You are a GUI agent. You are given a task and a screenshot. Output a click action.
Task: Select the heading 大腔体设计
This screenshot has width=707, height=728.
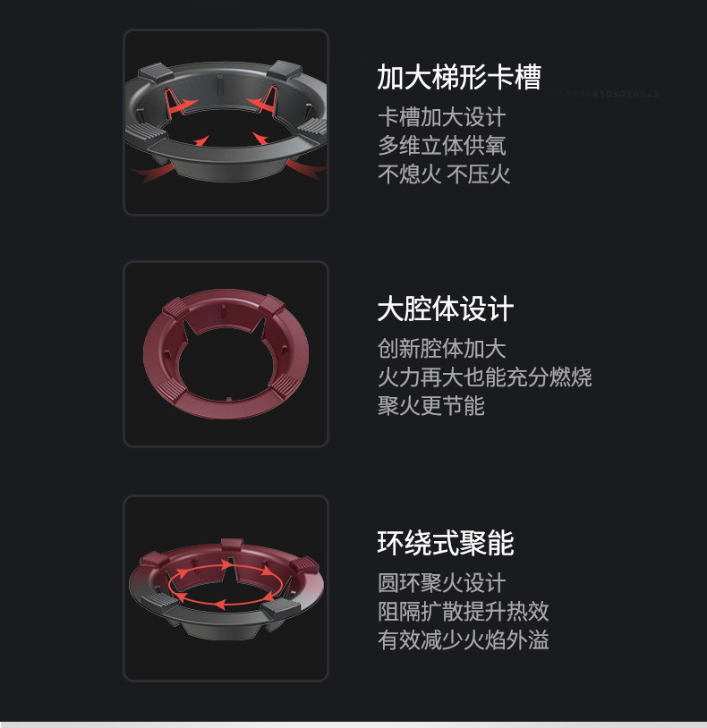tap(446, 309)
